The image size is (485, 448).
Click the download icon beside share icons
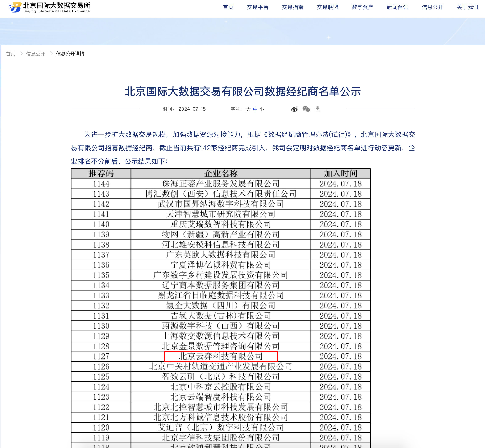[x=318, y=109]
